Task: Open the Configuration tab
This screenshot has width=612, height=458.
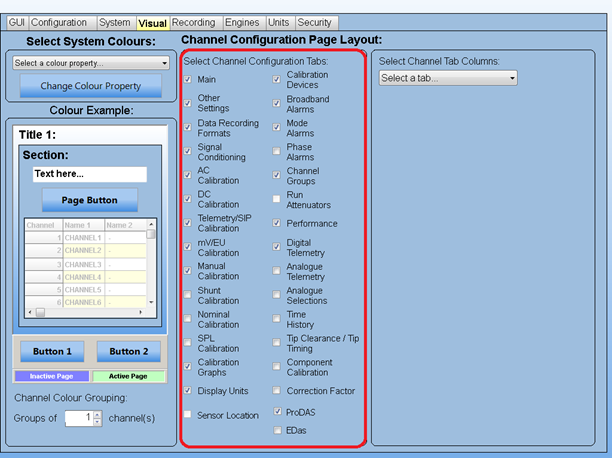Action: tap(62, 23)
